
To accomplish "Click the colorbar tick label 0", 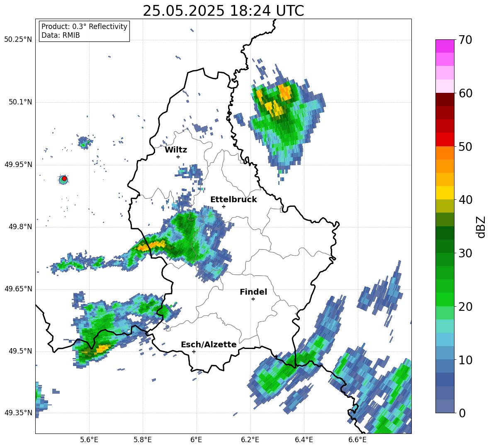I will click(x=462, y=413).
